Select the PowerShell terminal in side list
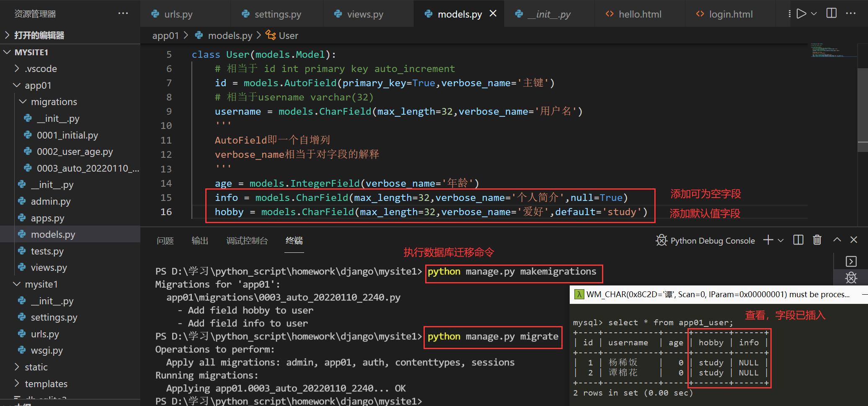Screen dimensions: 868x406 click(851, 262)
